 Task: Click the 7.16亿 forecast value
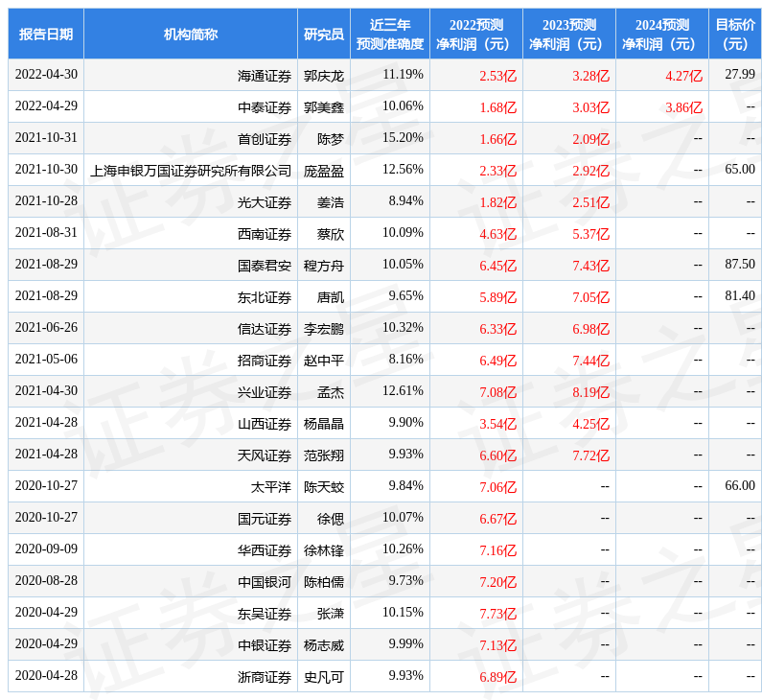pos(498,550)
